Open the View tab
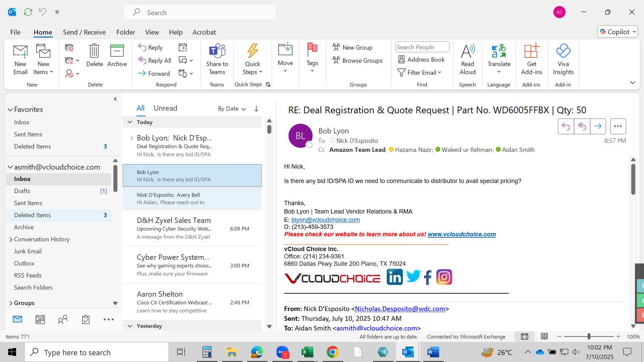Image resolution: width=644 pixels, height=362 pixels. coord(152,32)
